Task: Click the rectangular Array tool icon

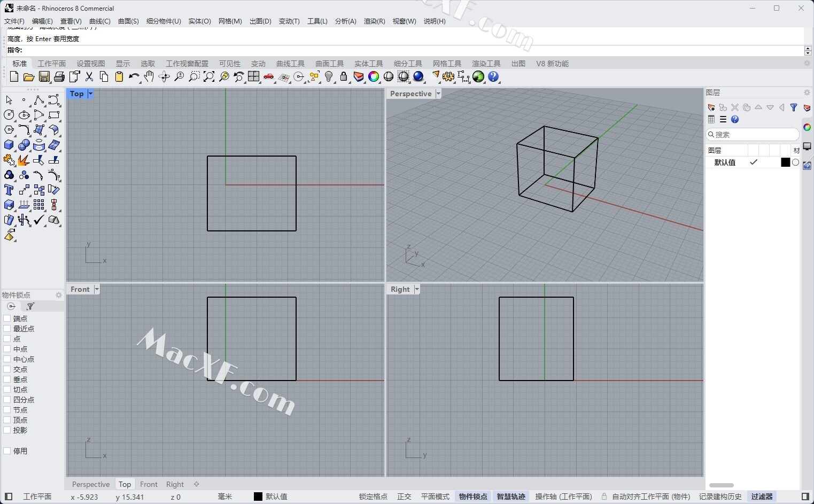Action: click(39, 205)
